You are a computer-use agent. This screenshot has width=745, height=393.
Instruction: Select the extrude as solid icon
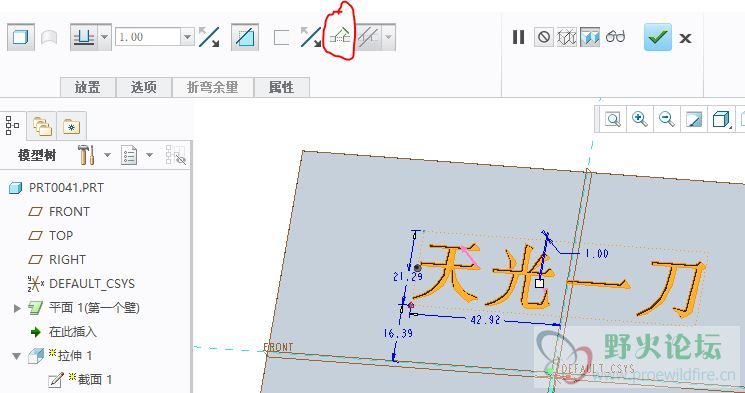coord(20,37)
